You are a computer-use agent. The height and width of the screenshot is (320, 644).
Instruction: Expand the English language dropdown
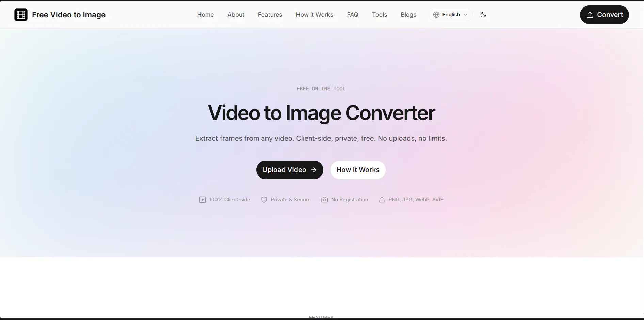point(451,15)
